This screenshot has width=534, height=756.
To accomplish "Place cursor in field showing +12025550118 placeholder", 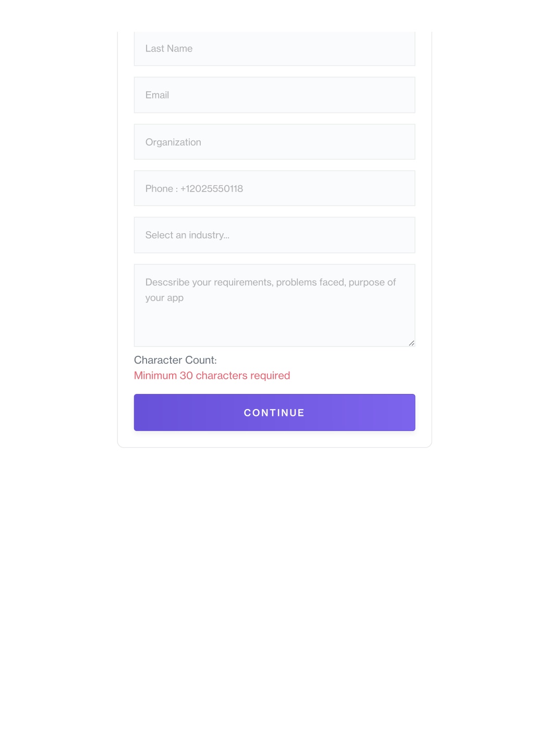I will click(x=274, y=188).
